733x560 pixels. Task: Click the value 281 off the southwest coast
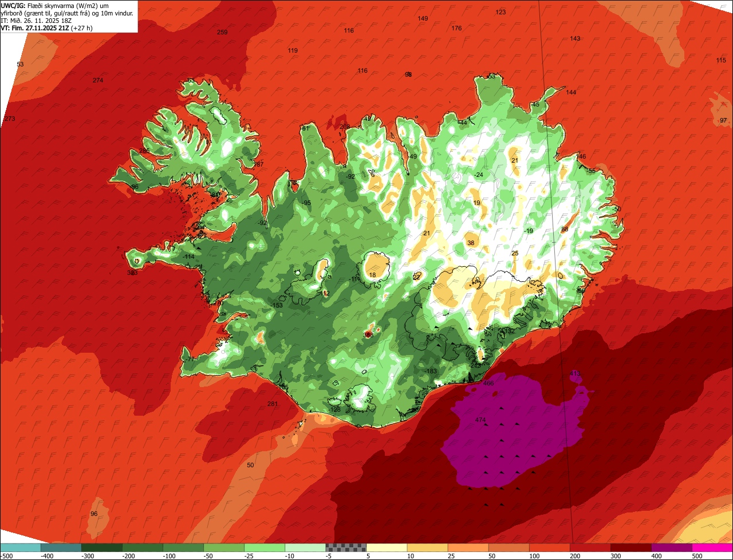click(x=273, y=404)
